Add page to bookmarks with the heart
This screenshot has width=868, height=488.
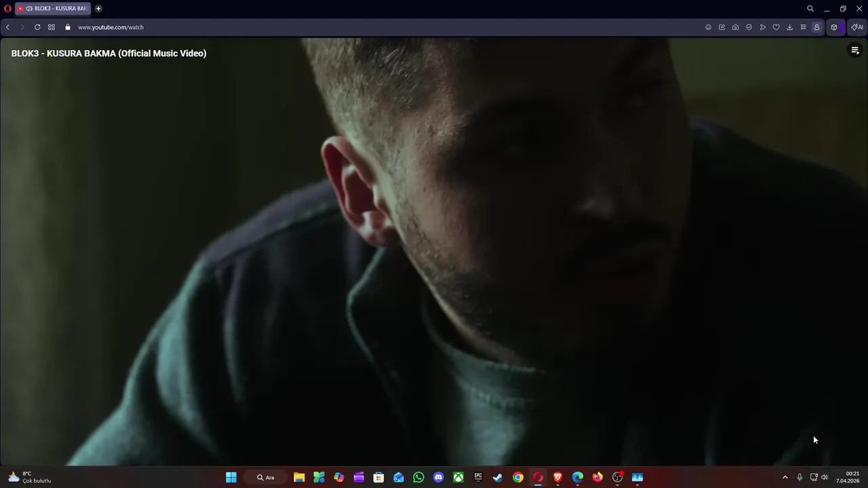(x=776, y=27)
